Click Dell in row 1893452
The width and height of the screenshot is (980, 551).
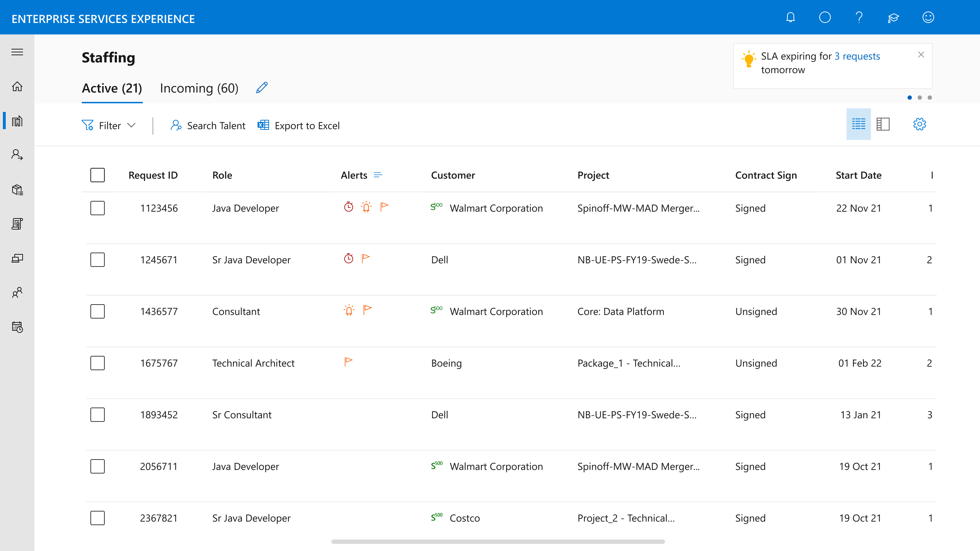pos(439,415)
